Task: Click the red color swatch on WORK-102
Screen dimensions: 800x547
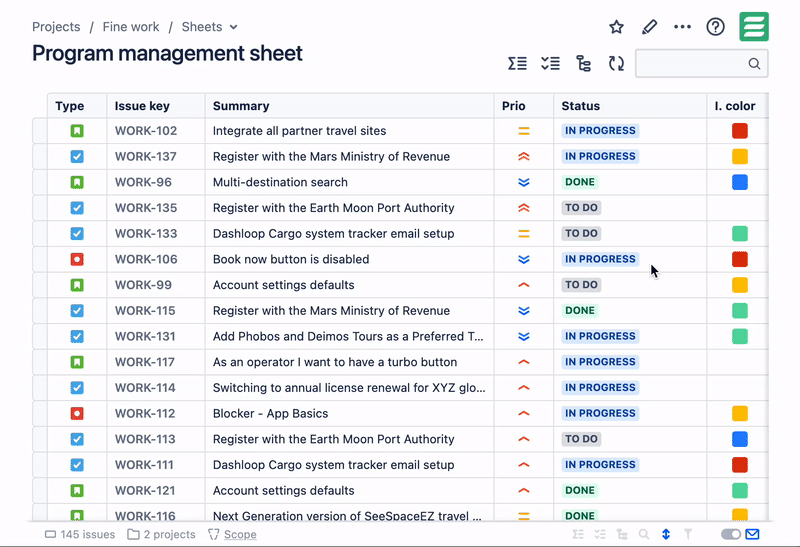Action: click(x=740, y=131)
